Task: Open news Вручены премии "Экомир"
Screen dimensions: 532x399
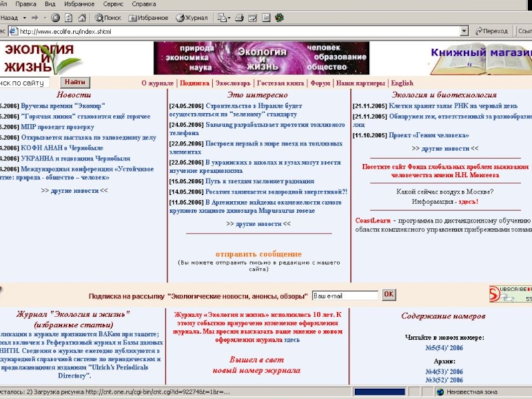Action: pos(63,106)
